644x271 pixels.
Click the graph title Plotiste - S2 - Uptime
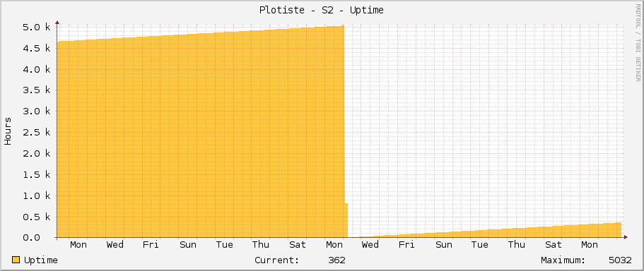point(322,11)
